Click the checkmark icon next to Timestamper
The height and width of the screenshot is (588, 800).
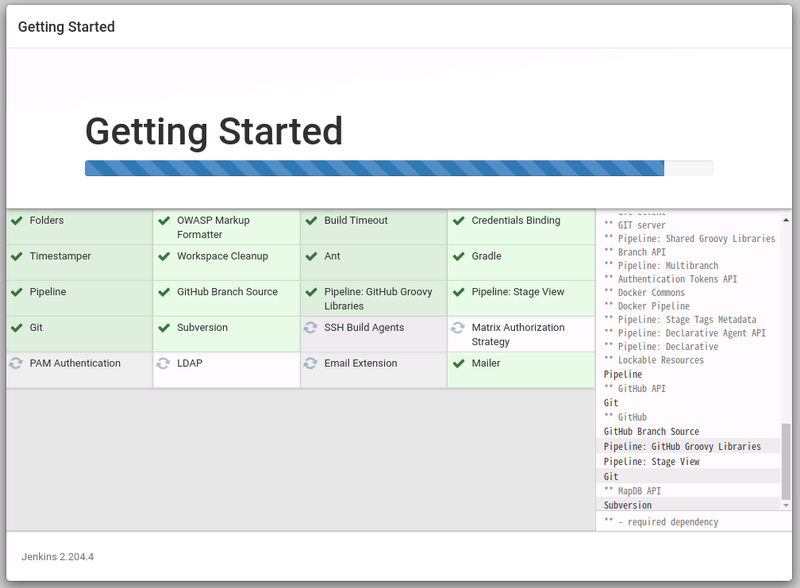17,256
